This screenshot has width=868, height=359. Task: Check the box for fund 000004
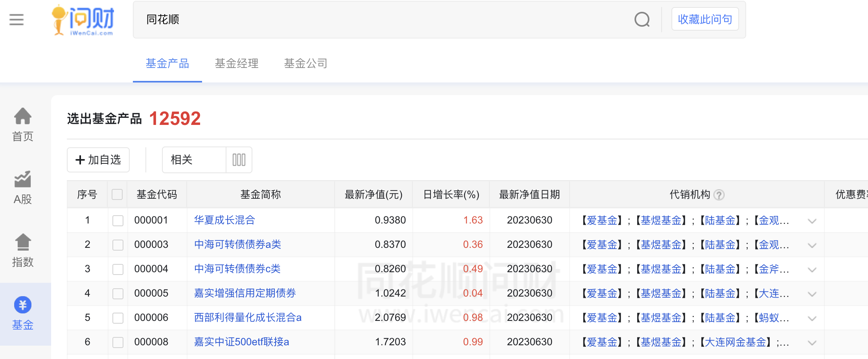pos(118,269)
